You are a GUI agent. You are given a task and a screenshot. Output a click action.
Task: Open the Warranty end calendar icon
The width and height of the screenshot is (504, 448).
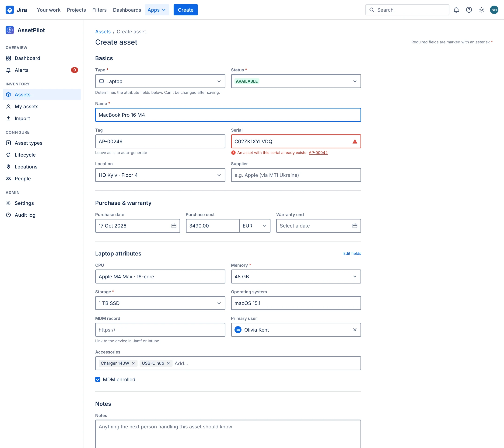(x=355, y=226)
